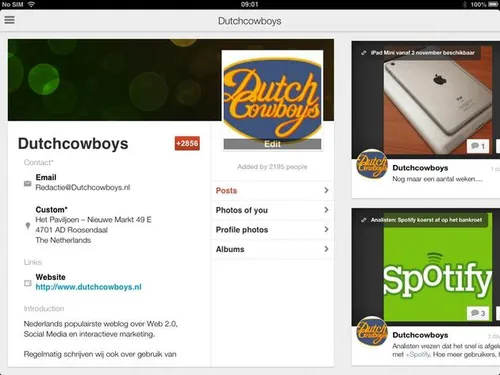Click the Dutchcowboys profile name heading
The width and height of the screenshot is (500, 375).
pyautogui.click(x=73, y=144)
